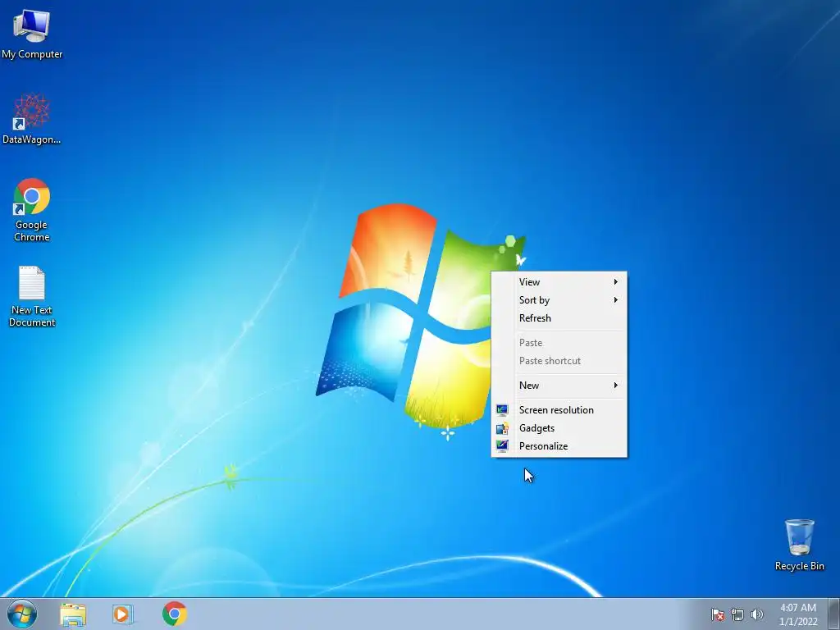
Task: Click the Gadgets menu icon
Action: 502,428
